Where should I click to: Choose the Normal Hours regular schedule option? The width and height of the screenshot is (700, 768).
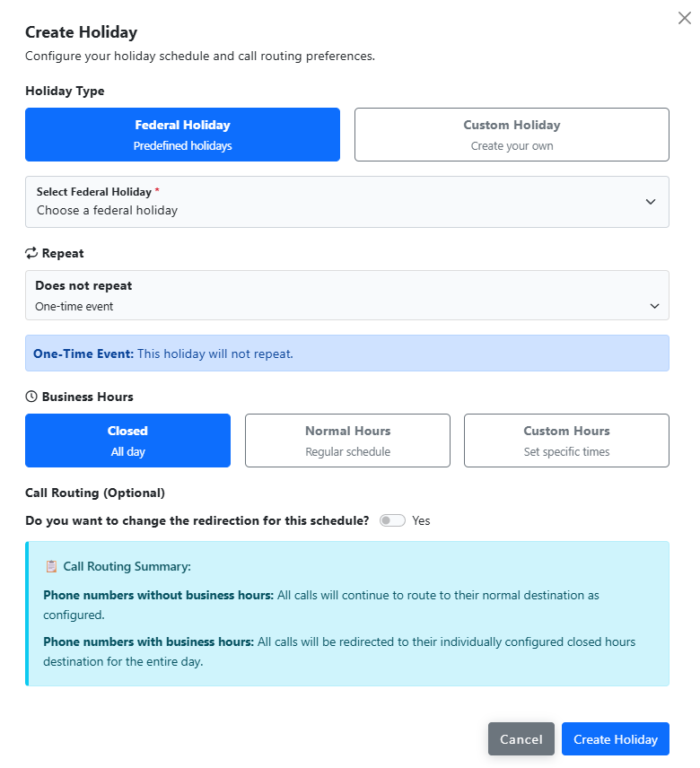347,441
